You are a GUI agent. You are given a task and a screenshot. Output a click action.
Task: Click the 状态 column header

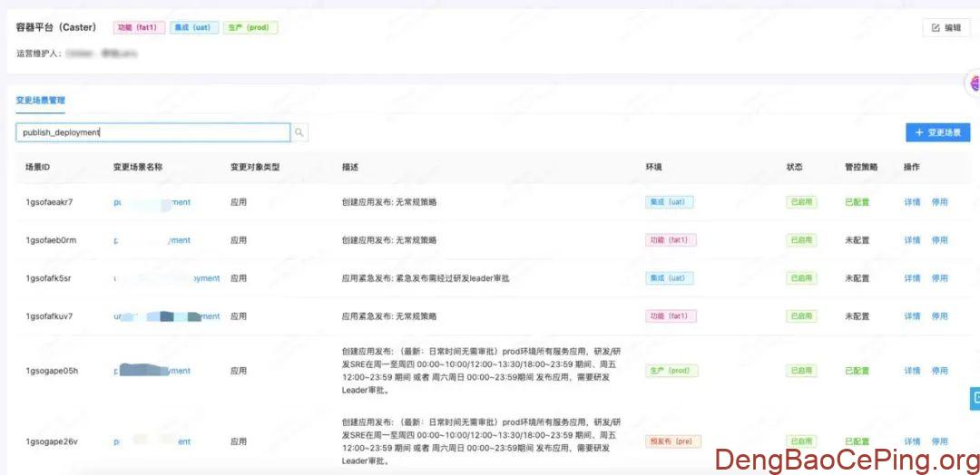click(x=794, y=168)
